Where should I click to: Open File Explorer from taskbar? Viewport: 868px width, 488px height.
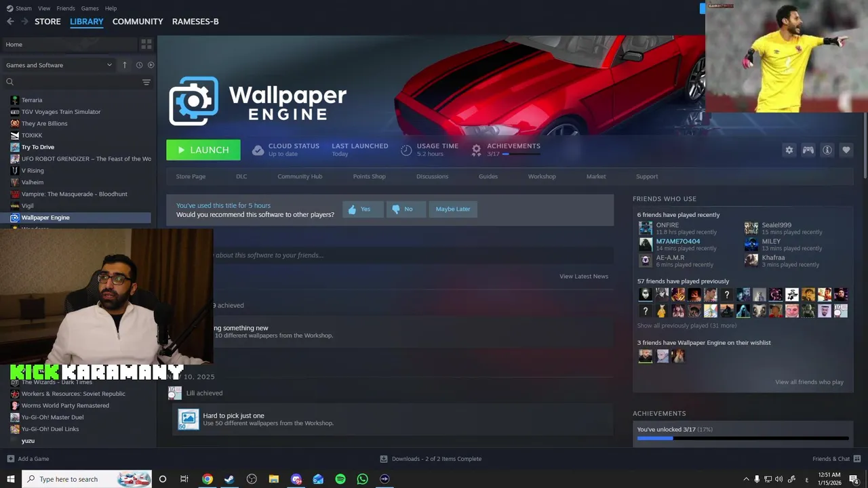point(274,479)
